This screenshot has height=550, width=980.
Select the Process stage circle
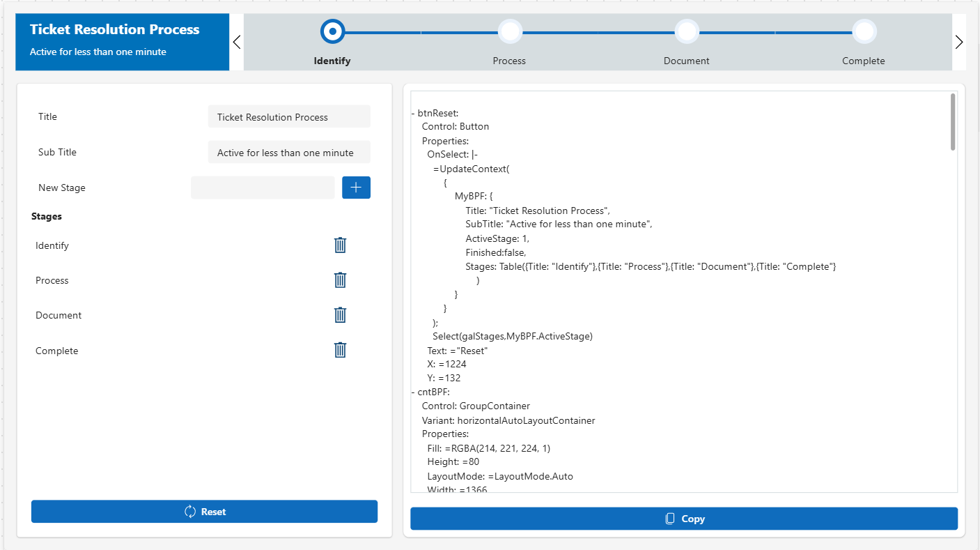pyautogui.click(x=510, y=31)
